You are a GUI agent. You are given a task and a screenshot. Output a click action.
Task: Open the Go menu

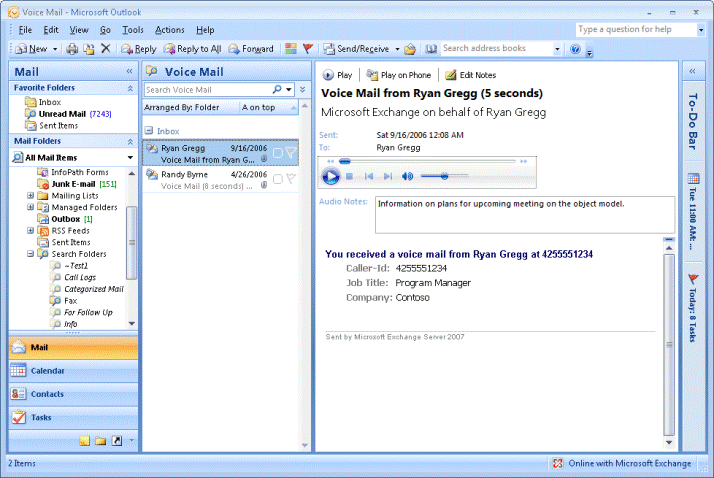pyautogui.click(x=105, y=30)
